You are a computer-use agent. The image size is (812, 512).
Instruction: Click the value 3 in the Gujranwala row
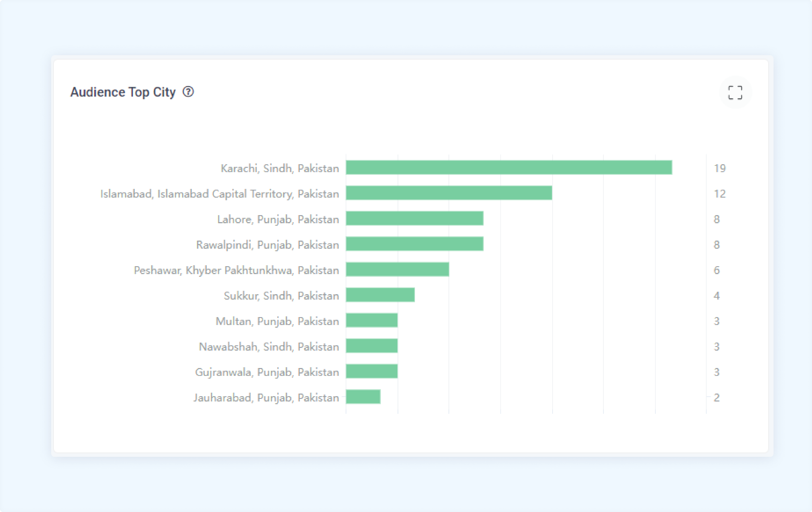(716, 372)
